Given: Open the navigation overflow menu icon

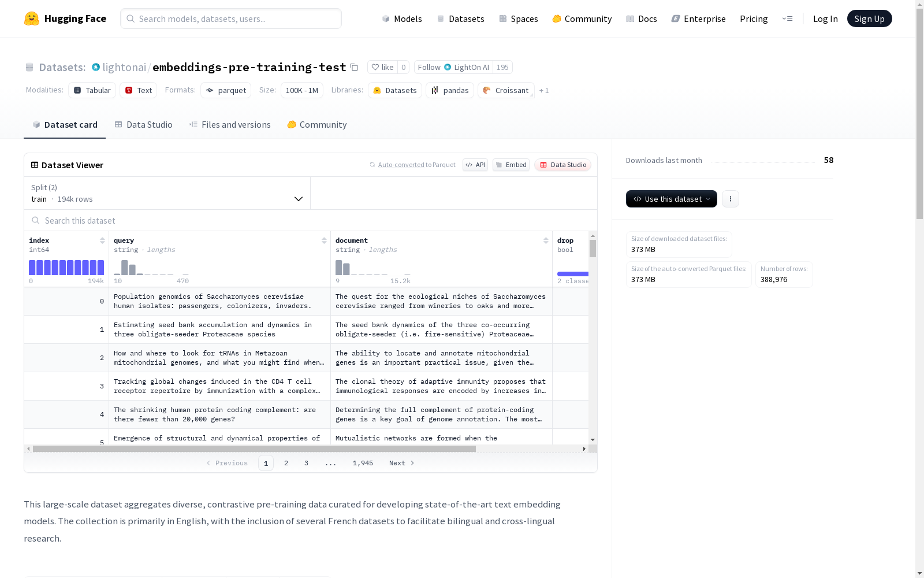Looking at the screenshot, I should [x=787, y=18].
